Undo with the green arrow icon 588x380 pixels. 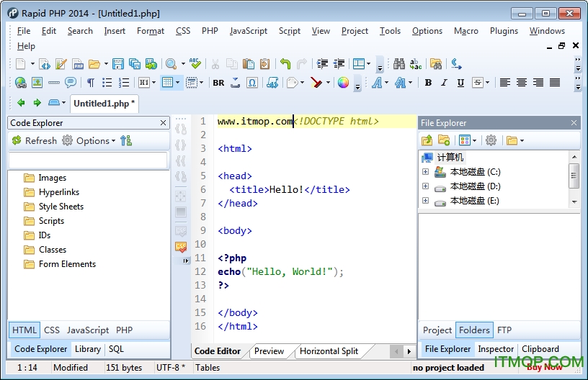(285, 64)
